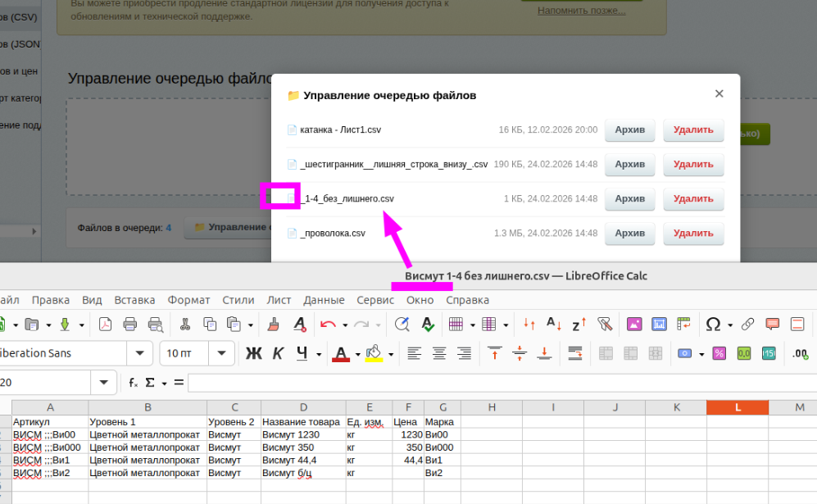The image size is (817, 504).
Task: Click Удалить button for _проволока.csv
Action: [x=693, y=234]
